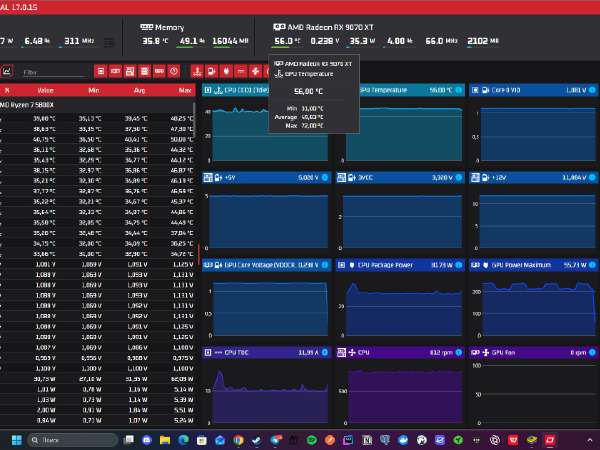Image resolution: width=600 pixels, height=450 pixels.
Task: Click the GPU Power Maximum graph title
Action: point(521,265)
